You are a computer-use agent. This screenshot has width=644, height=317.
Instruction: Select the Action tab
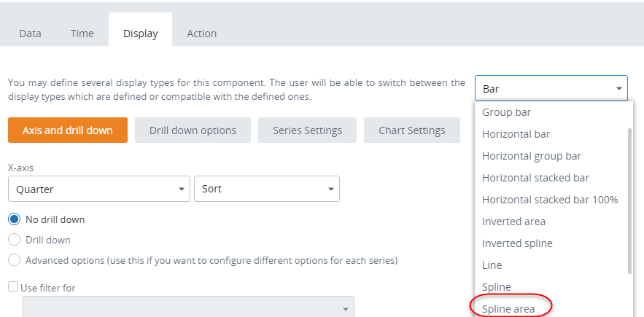pos(201,34)
